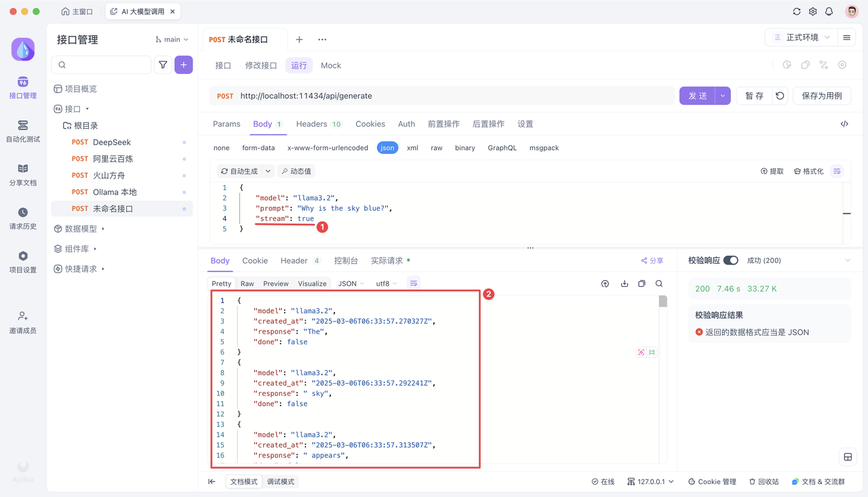Open a new request tab with plus
Image resolution: width=868 pixels, height=497 pixels.
point(299,39)
